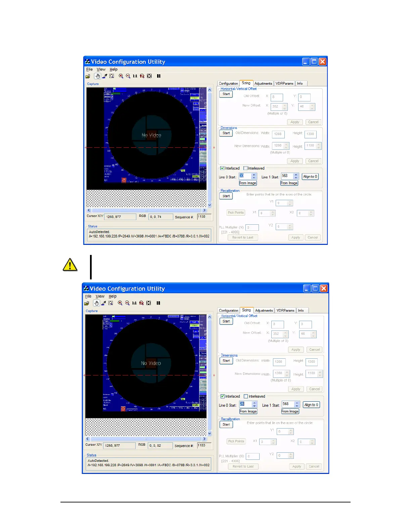Image resolution: width=411 pixels, height=532 pixels.
Task: Click Fit zoom icon in upper window
Action: pyautogui.click(x=142, y=76)
